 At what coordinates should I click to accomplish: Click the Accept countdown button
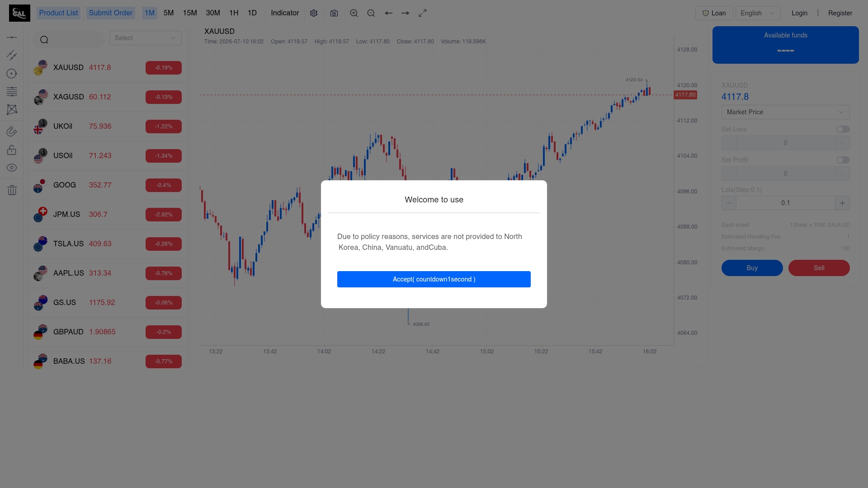434,279
